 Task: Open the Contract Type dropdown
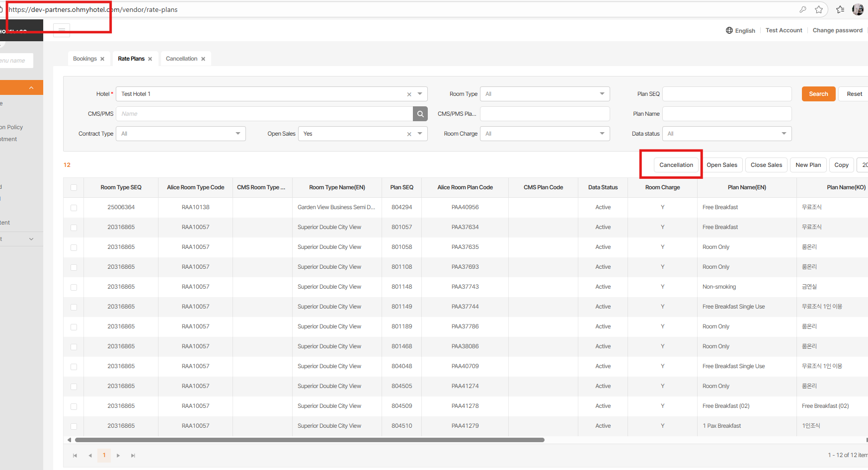tap(237, 134)
